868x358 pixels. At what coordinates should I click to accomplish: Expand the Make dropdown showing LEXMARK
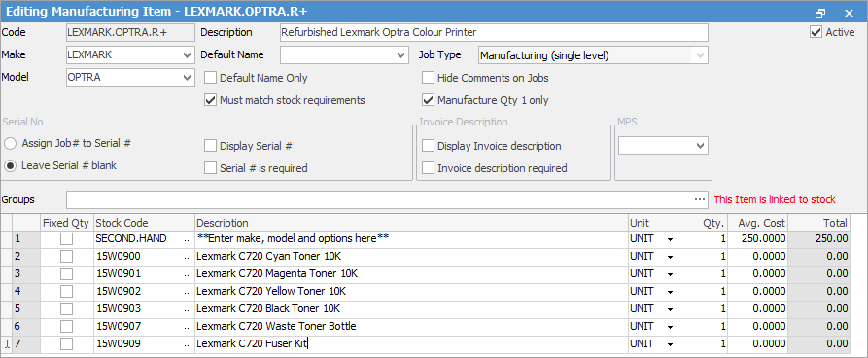[187, 54]
